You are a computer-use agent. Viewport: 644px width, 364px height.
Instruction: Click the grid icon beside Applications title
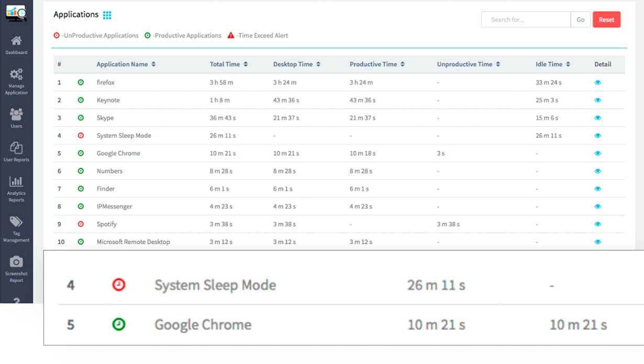[x=107, y=15]
